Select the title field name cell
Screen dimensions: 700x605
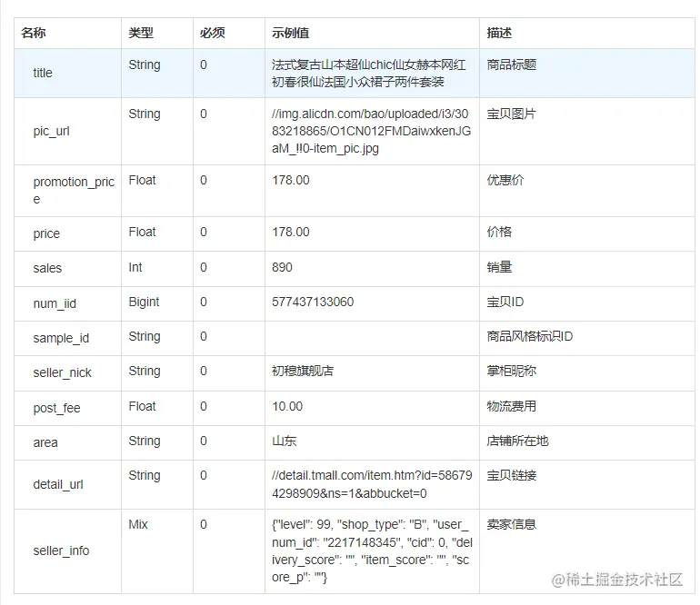[43, 74]
